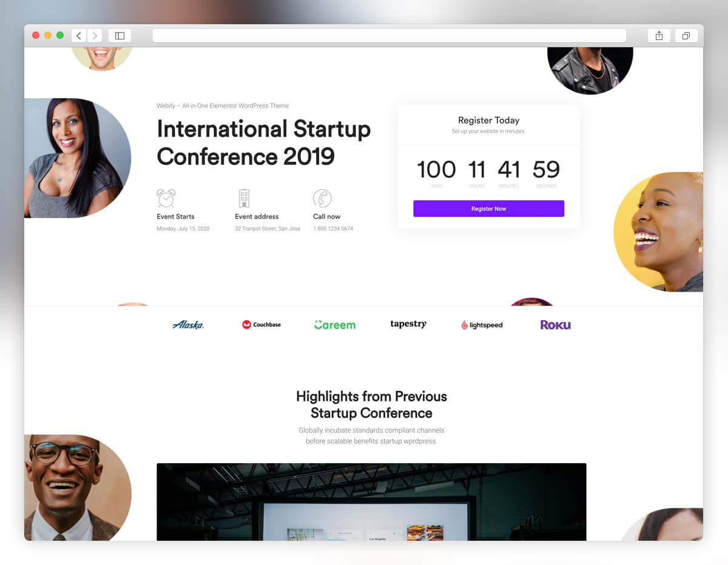
Task: Click the macOS green zoom window button
Action: click(x=60, y=35)
